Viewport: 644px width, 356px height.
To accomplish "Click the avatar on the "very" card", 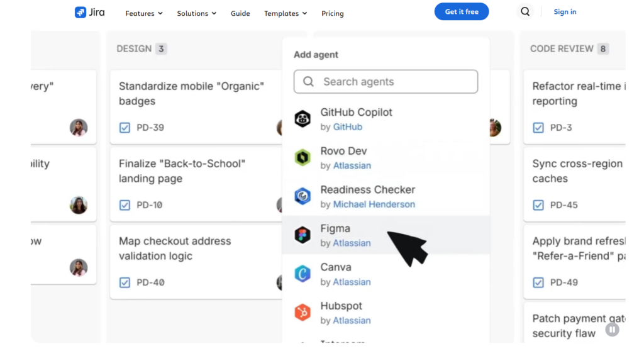I will pyautogui.click(x=79, y=128).
